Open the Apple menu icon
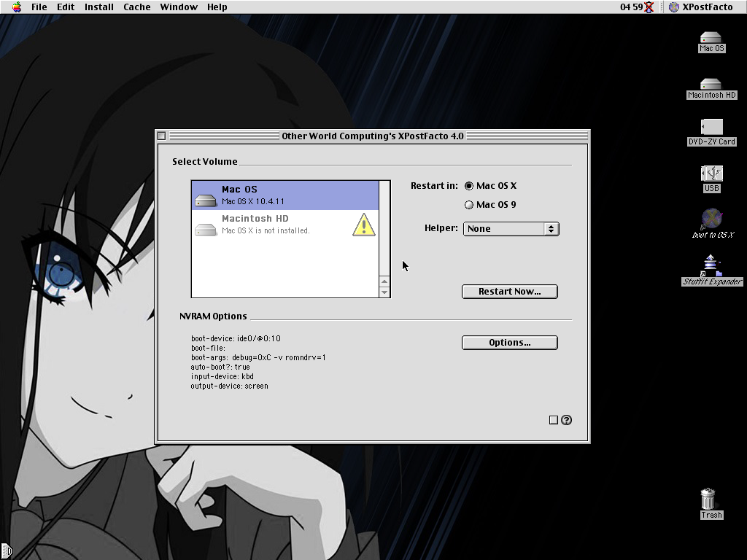Image resolution: width=747 pixels, height=560 pixels. pos(17,7)
